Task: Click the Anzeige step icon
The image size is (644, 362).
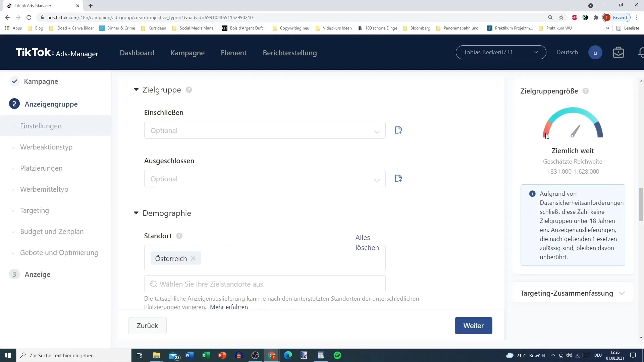Action: (x=14, y=274)
